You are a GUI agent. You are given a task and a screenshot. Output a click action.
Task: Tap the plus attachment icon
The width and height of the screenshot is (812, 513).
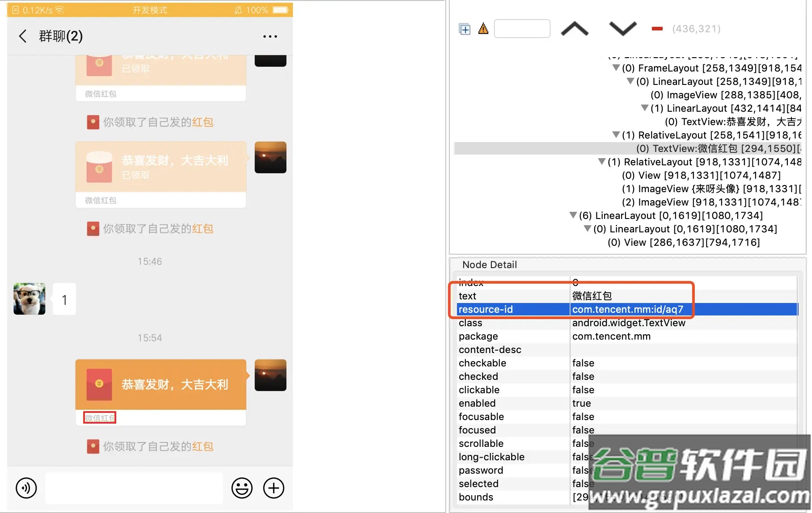274,488
